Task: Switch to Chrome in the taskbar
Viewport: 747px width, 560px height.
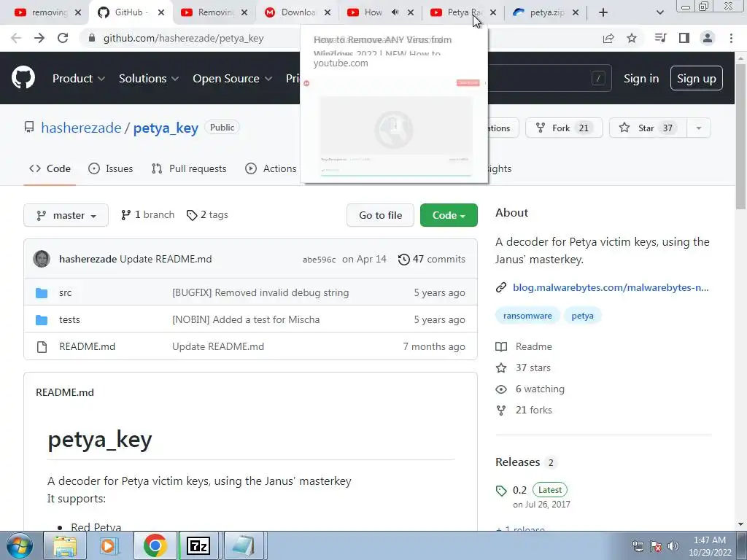Action: pyautogui.click(x=155, y=545)
